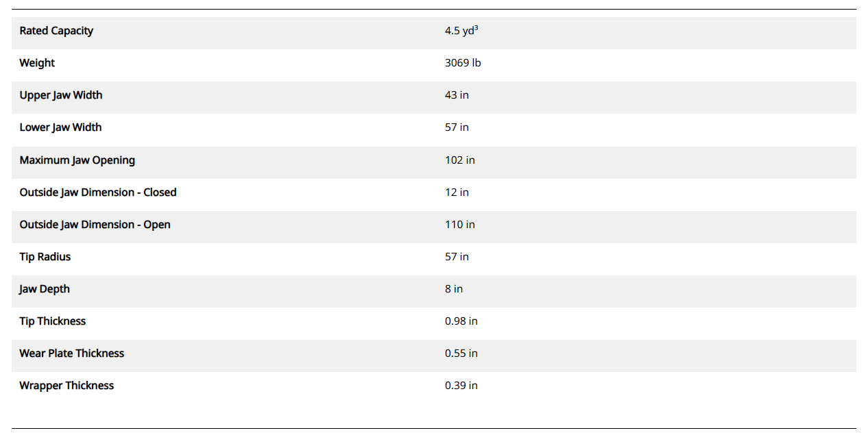Select the 102 in value
868x435 pixels.
click(x=459, y=160)
